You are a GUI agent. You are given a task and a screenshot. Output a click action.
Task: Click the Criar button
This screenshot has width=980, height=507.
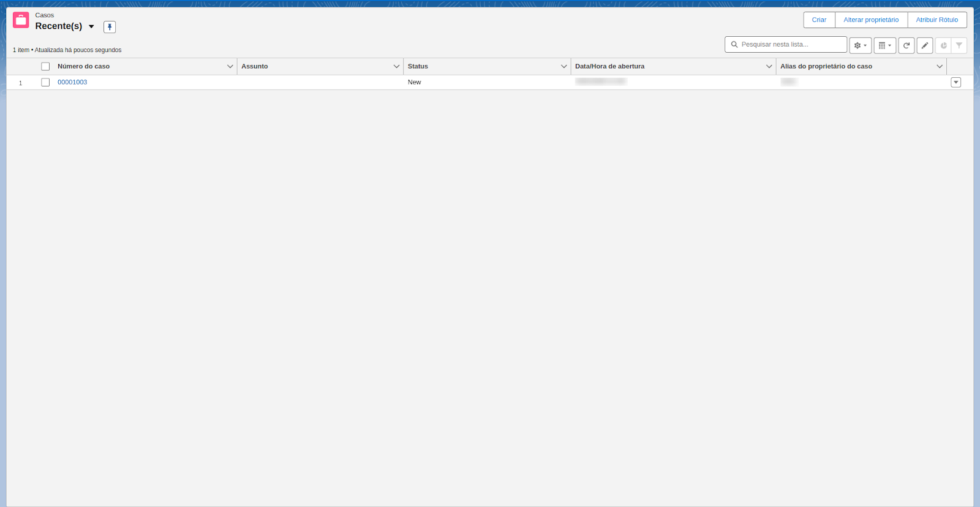coord(819,20)
